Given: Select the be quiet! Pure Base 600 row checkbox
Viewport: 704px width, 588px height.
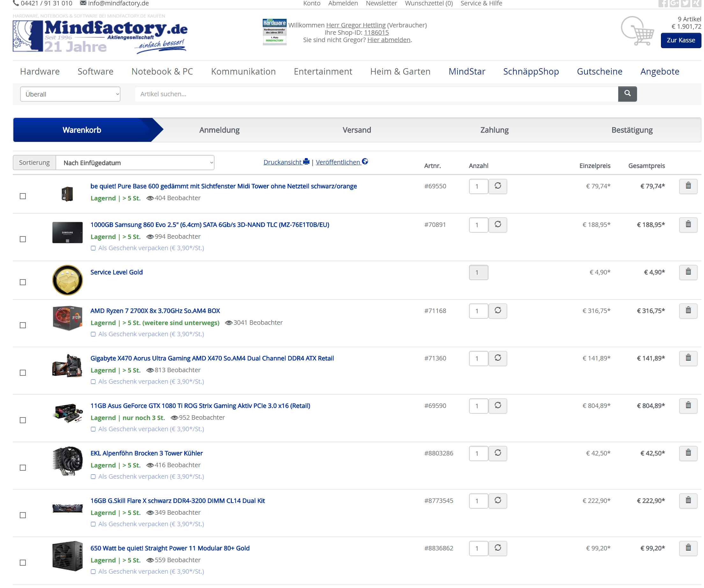Looking at the screenshot, I should (23, 196).
